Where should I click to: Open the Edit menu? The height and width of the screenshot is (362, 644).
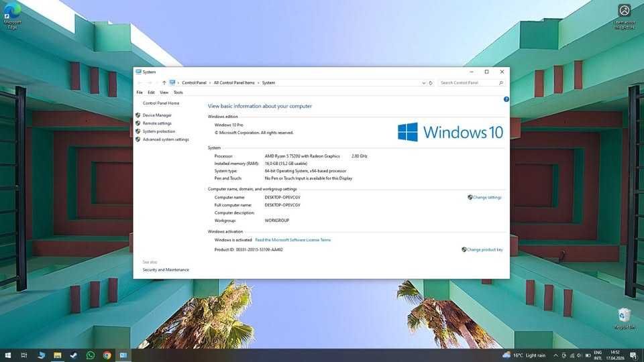tap(151, 93)
